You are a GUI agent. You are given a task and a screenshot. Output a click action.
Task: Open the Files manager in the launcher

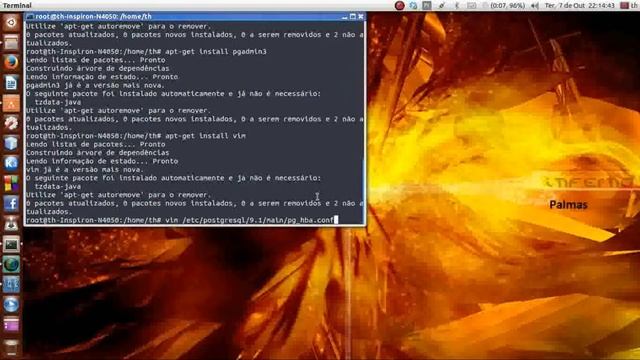11,42
